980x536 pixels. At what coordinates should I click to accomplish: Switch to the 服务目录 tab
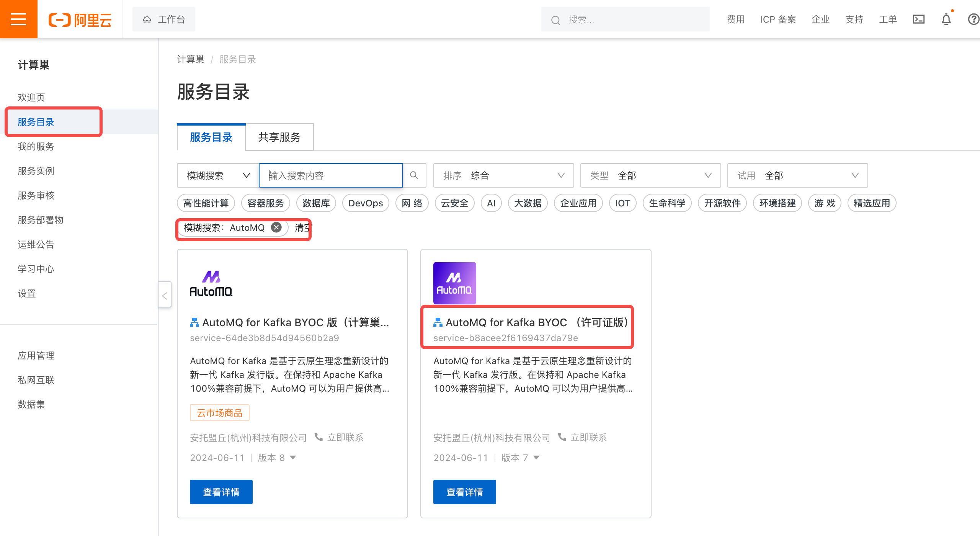click(211, 137)
